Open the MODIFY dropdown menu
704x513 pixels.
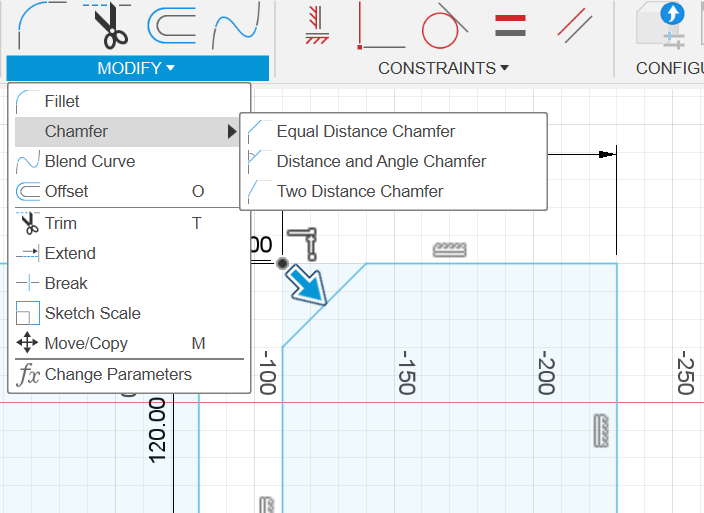[137, 68]
